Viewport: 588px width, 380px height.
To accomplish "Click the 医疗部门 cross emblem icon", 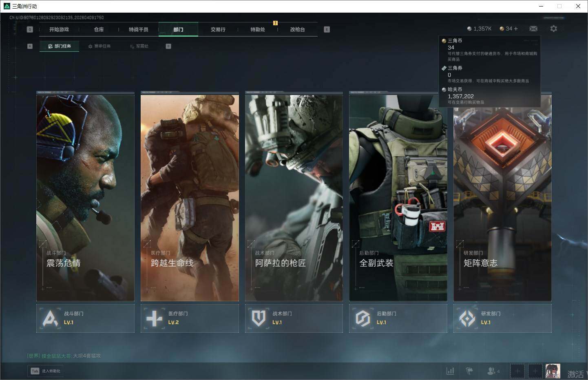I will coord(154,318).
